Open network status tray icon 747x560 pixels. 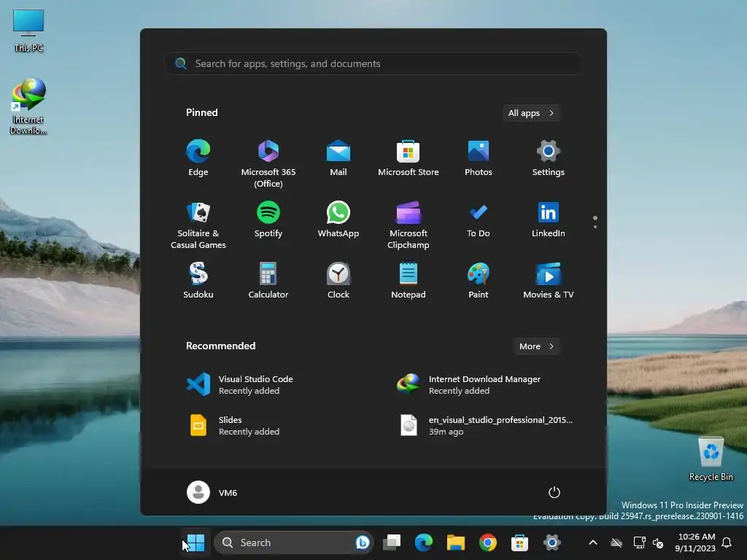coord(639,542)
